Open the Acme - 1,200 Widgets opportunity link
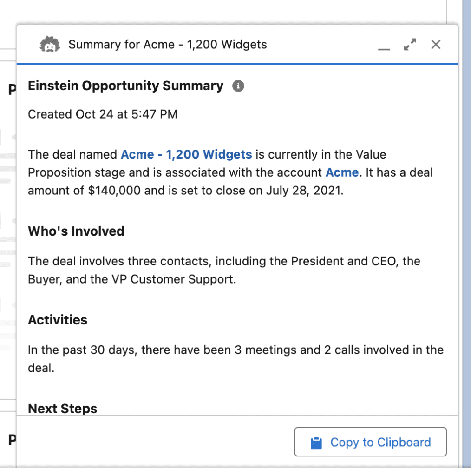This screenshot has height=476, width=471. tap(186, 154)
